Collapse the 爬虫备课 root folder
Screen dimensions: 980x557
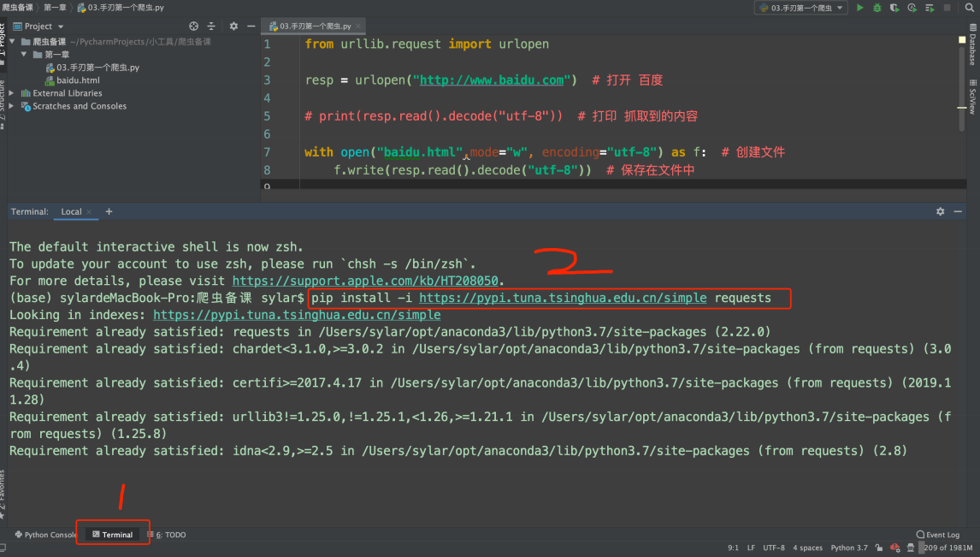click(x=13, y=41)
